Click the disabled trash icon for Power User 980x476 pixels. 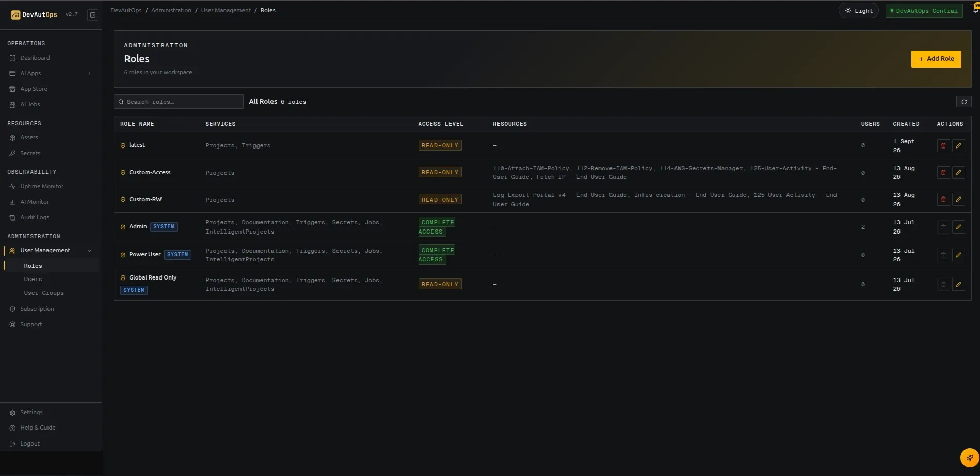point(943,255)
